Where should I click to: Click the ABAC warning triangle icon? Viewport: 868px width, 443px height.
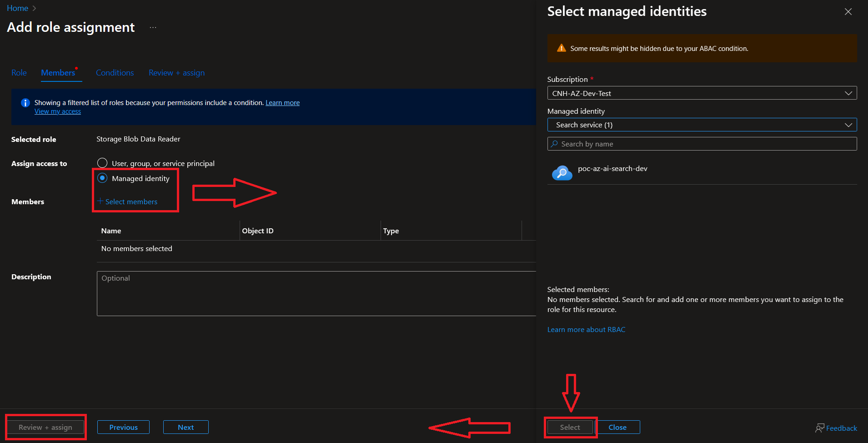click(x=562, y=48)
